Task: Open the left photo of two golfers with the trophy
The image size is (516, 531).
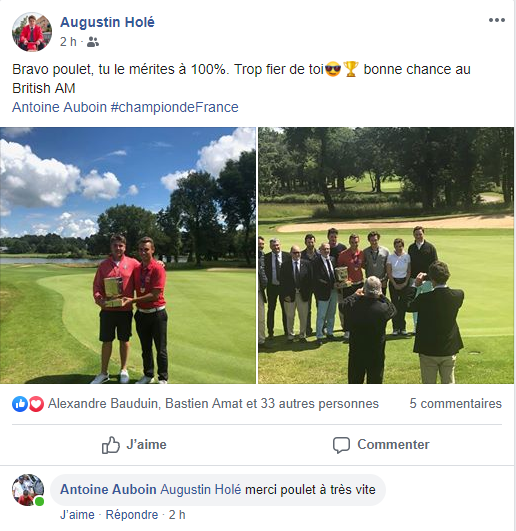Action: pyautogui.click(x=128, y=255)
